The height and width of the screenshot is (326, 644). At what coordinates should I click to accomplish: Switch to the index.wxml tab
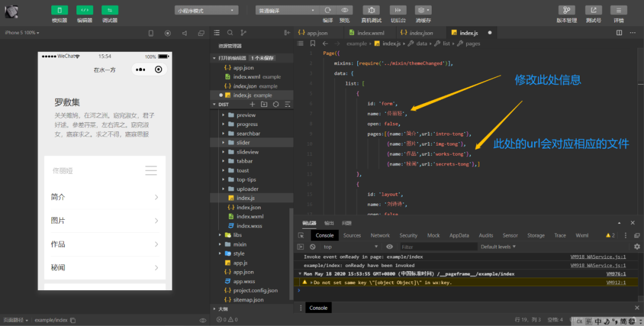pos(370,33)
